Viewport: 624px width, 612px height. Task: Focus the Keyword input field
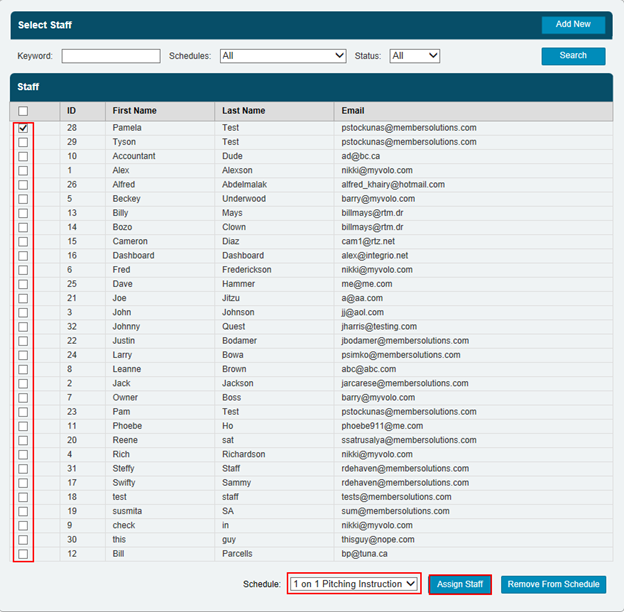point(110,56)
